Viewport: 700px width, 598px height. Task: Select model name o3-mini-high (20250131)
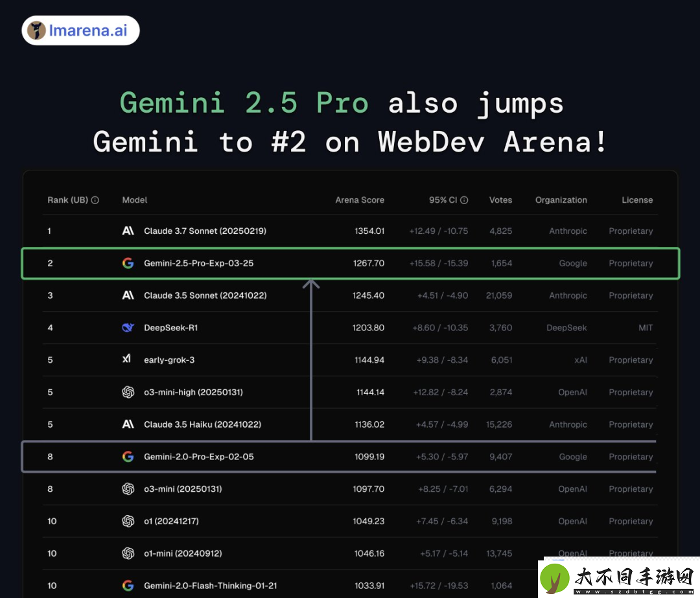[x=193, y=392]
